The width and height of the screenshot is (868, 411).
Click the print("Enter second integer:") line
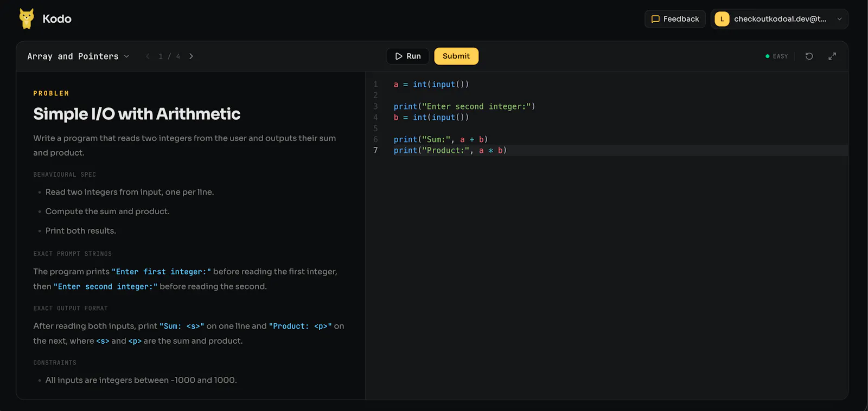[x=464, y=106]
